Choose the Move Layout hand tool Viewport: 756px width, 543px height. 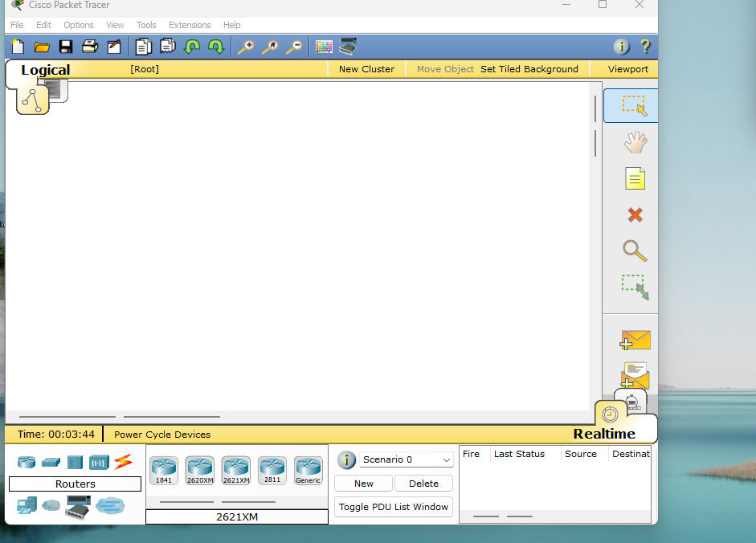[x=635, y=143]
